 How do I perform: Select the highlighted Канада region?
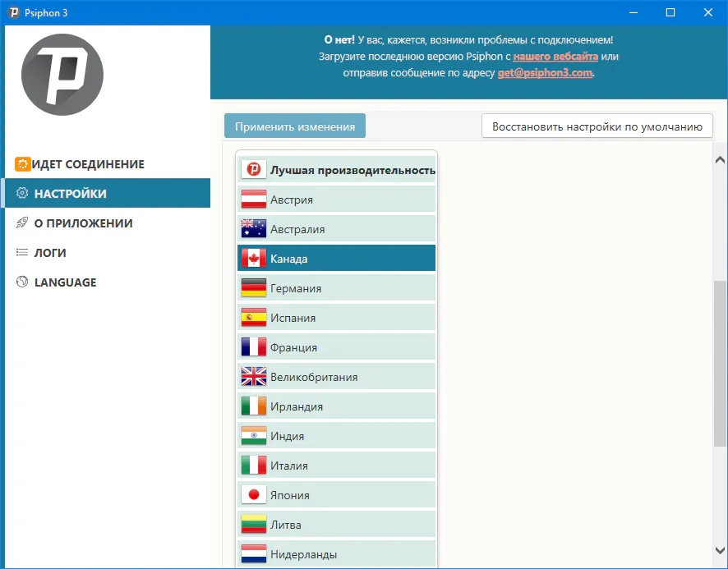(x=337, y=259)
